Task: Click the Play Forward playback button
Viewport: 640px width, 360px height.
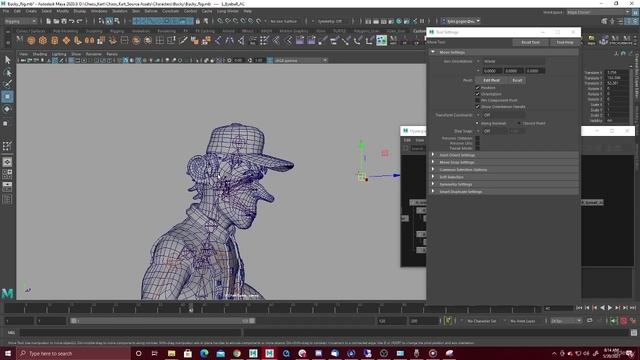Action: [610, 308]
